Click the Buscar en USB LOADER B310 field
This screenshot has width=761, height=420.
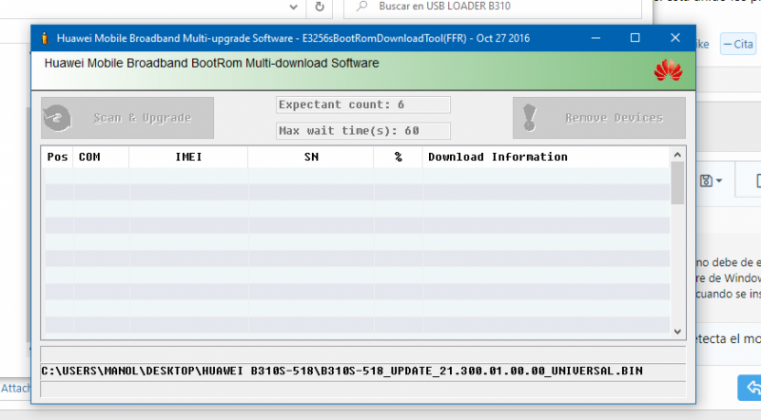pos(493,7)
